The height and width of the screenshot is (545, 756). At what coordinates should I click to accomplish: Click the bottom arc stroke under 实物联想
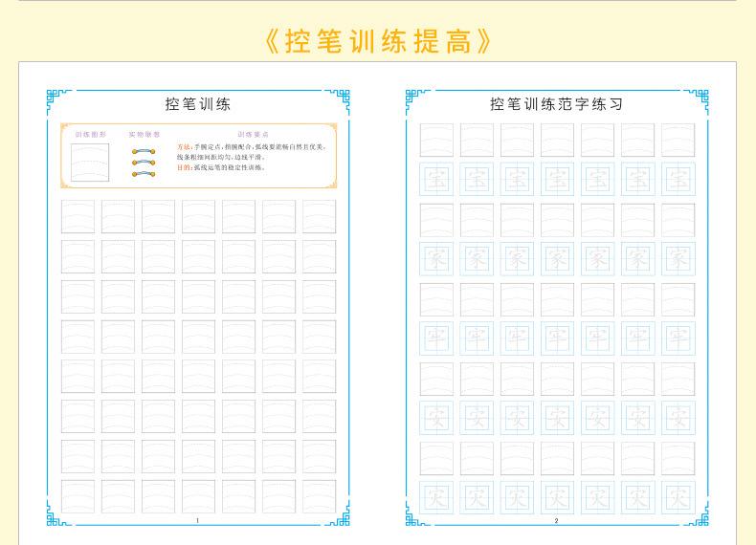click(144, 174)
